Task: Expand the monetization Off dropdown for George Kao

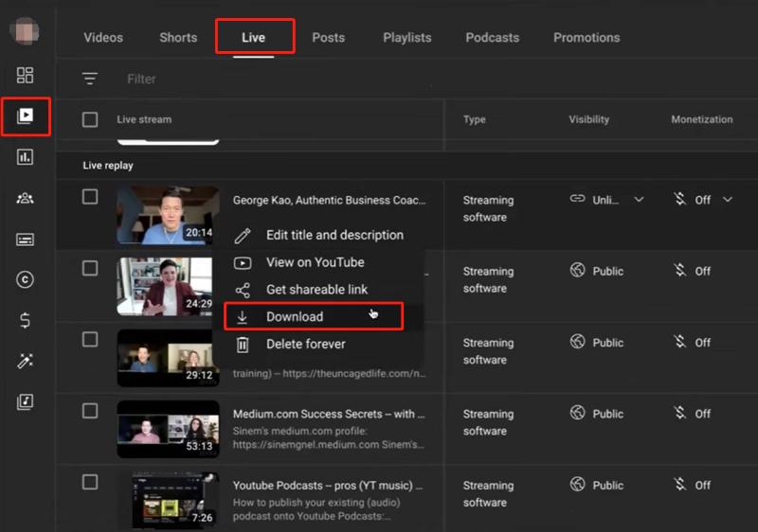Action: click(x=728, y=200)
